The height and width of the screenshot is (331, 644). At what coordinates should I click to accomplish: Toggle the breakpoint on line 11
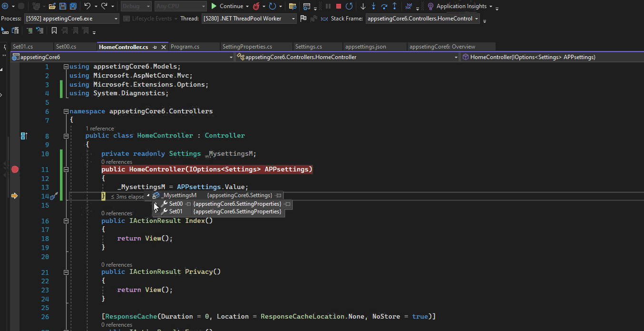point(15,169)
